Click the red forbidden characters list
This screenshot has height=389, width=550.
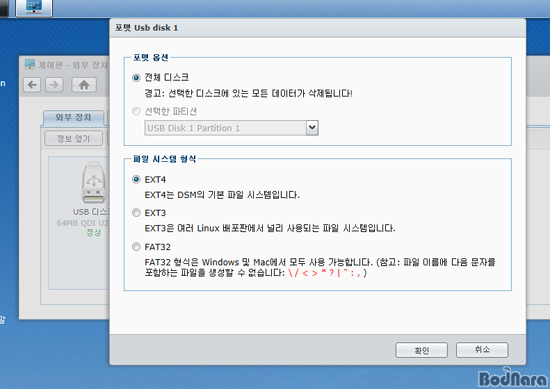(324, 273)
